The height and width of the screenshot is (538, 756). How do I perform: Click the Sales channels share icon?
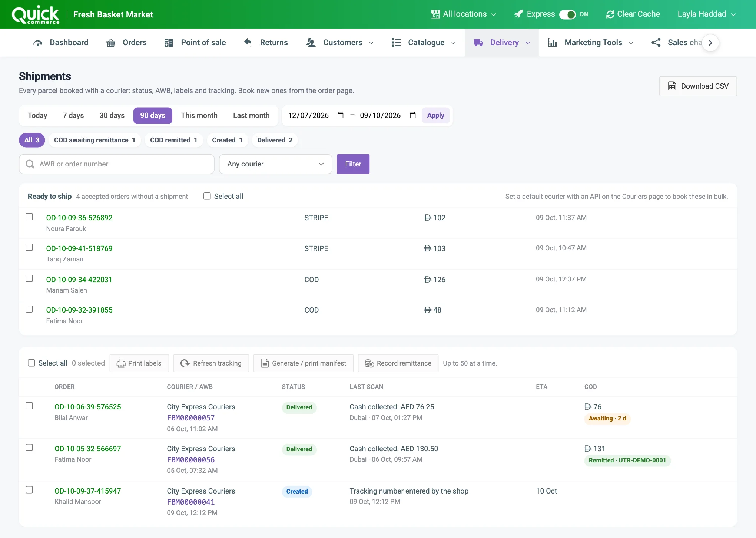pyautogui.click(x=656, y=43)
